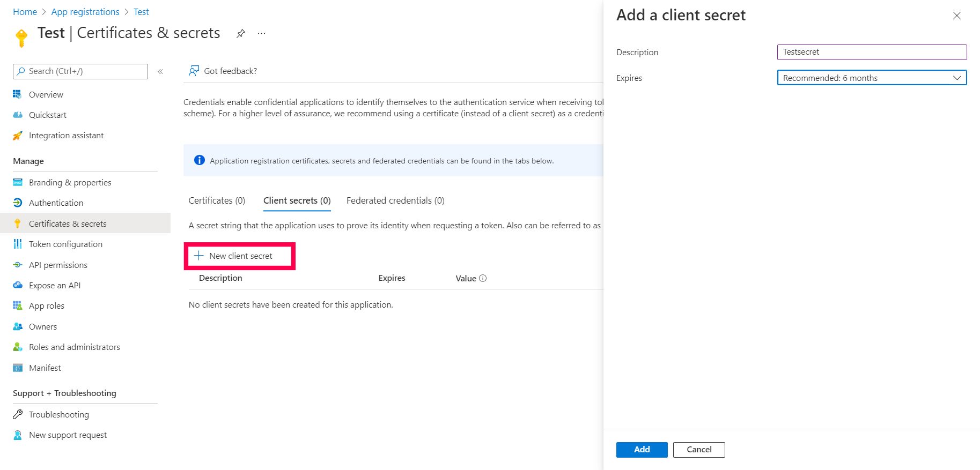Click the pin icon beside page title
The image size is (980, 470).
(241, 34)
